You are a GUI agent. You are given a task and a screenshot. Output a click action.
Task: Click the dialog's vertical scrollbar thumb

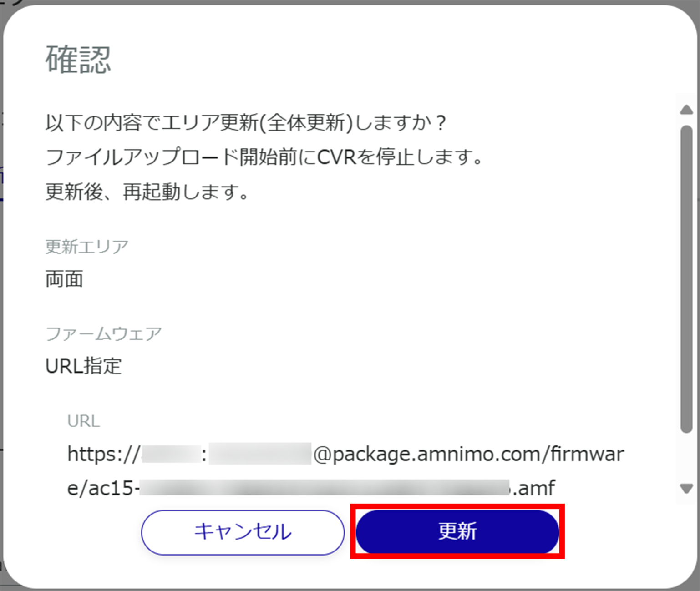click(x=686, y=279)
